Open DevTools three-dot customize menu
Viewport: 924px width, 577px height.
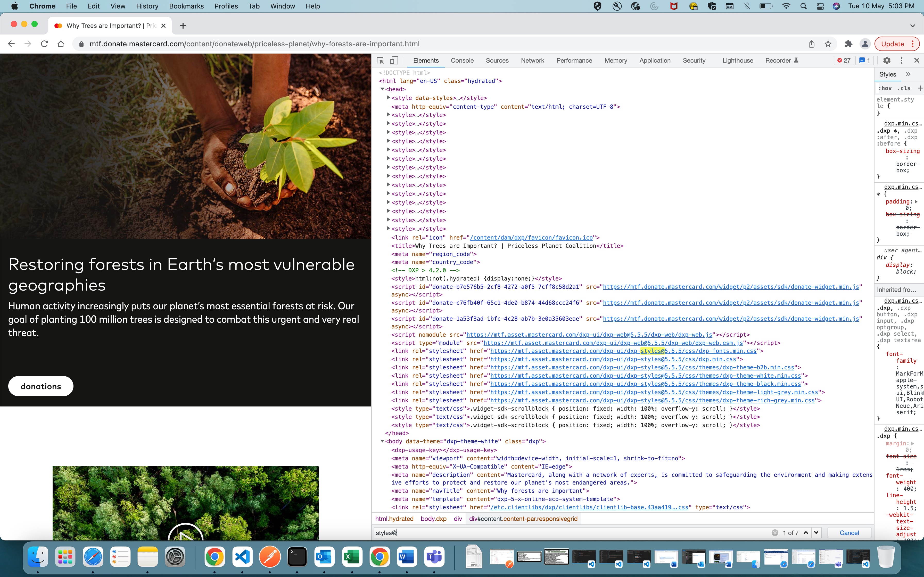point(902,60)
